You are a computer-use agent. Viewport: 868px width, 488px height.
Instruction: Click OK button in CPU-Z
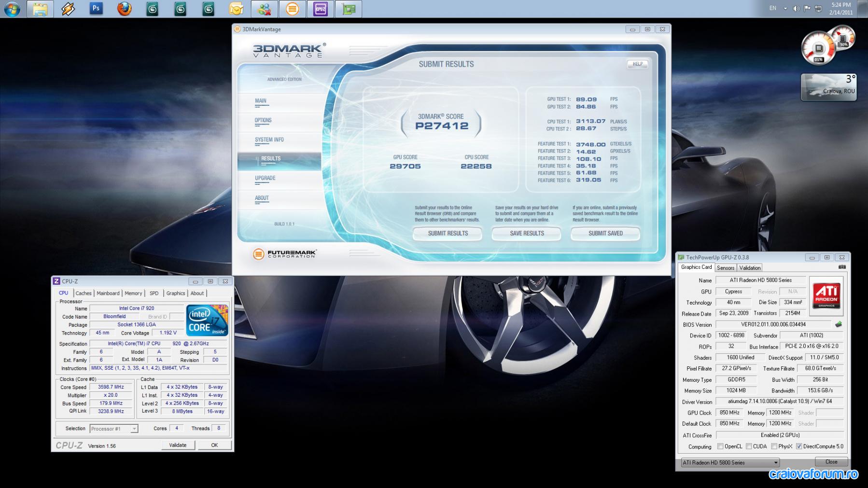coord(214,445)
